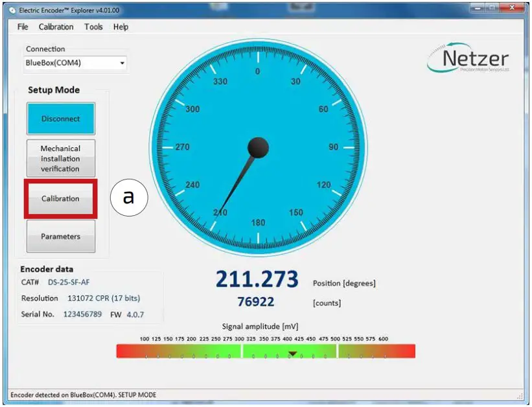Click the window resize grip
Image resolution: width=532 pixels, height=407 pixels.
tap(520, 396)
